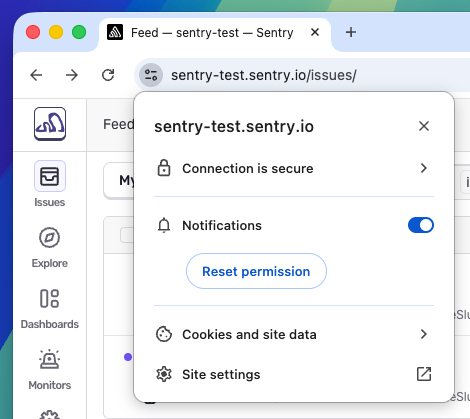470x419 pixels.
Task: Click the Notifications label text
Action: [x=222, y=226]
